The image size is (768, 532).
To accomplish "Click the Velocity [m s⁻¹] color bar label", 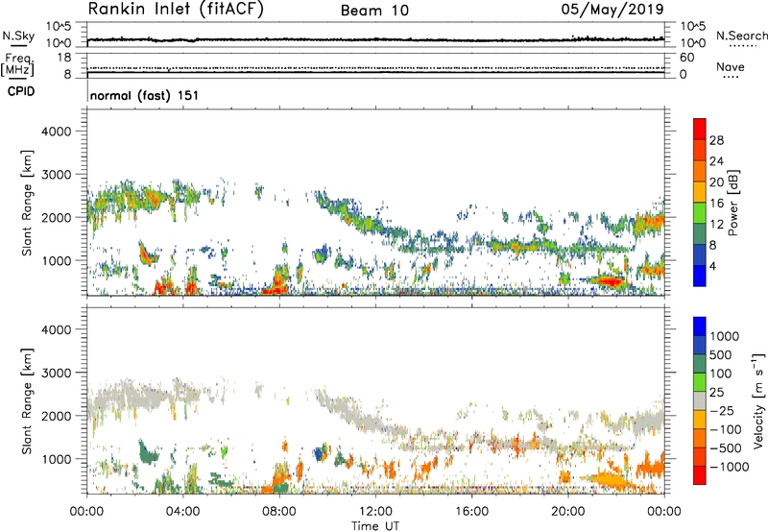I will pyautogui.click(x=758, y=400).
